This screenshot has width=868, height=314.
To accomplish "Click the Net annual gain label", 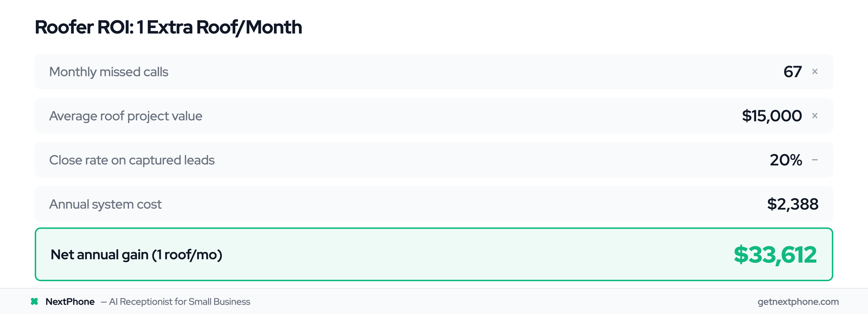I will [x=136, y=255].
